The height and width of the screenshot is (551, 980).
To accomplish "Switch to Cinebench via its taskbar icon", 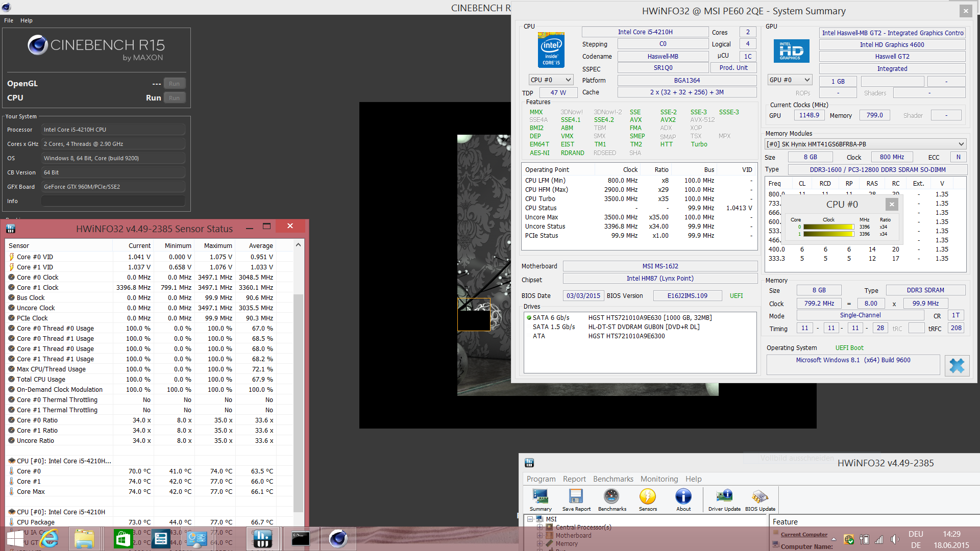I will (x=338, y=539).
